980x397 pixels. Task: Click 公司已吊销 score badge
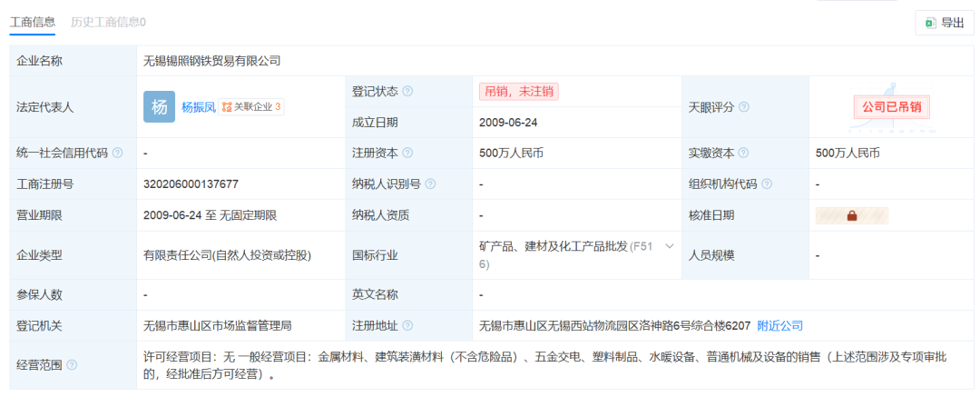pos(892,107)
